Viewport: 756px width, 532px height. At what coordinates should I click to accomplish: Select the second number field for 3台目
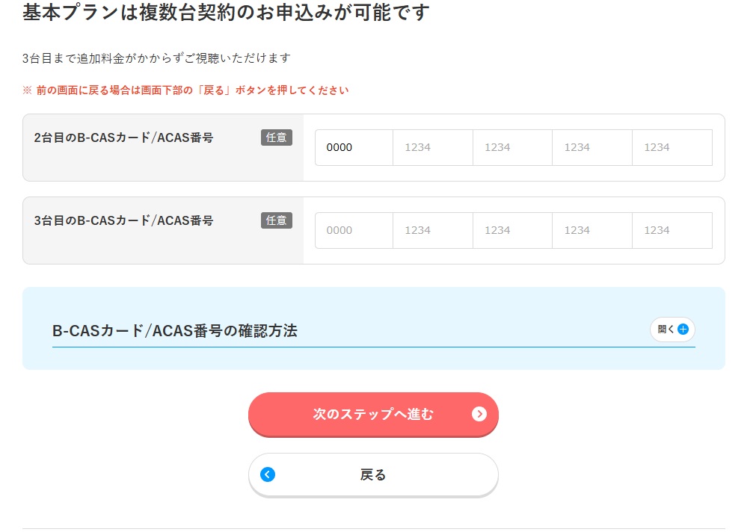(433, 231)
